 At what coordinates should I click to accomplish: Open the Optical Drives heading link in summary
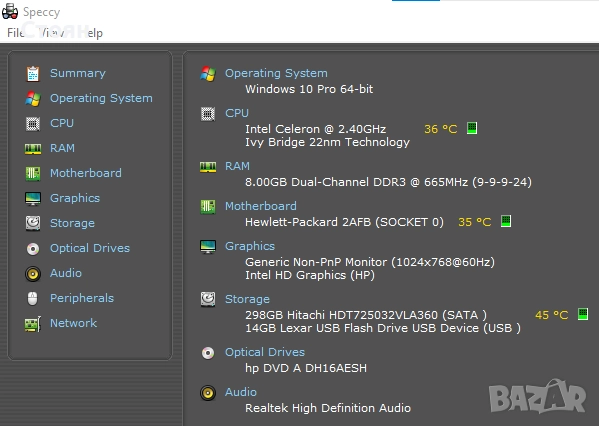[265, 352]
